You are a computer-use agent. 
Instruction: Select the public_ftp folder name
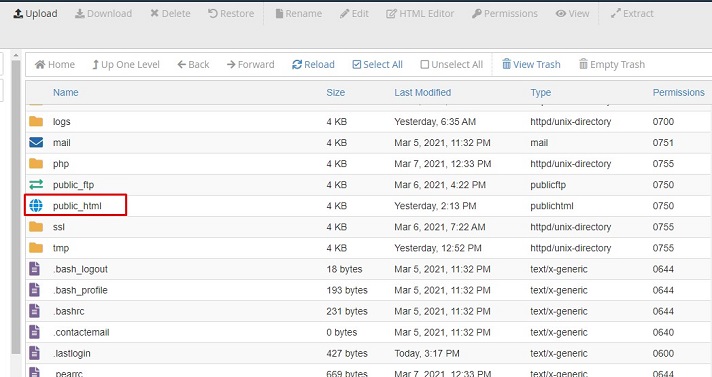(x=74, y=185)
